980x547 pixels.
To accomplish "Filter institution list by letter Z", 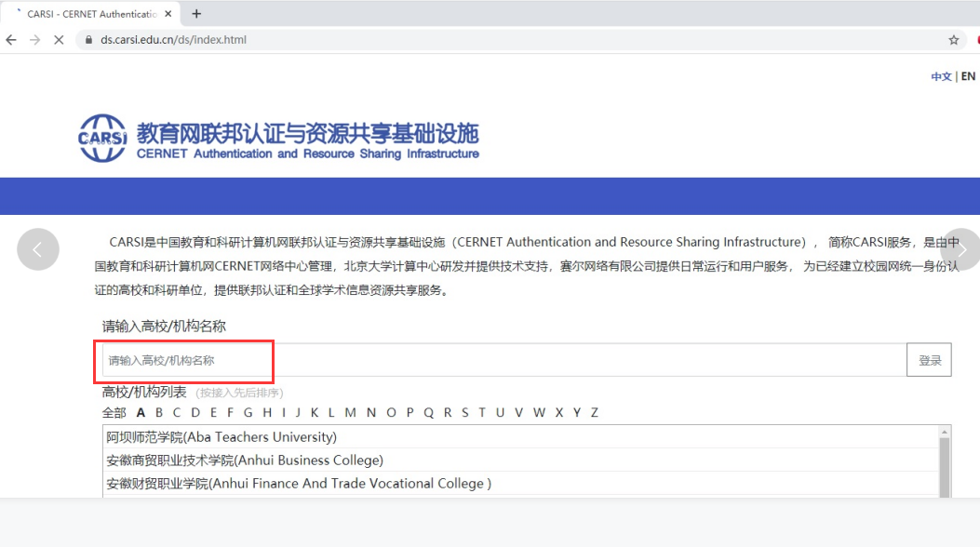I will coord(595,413).
